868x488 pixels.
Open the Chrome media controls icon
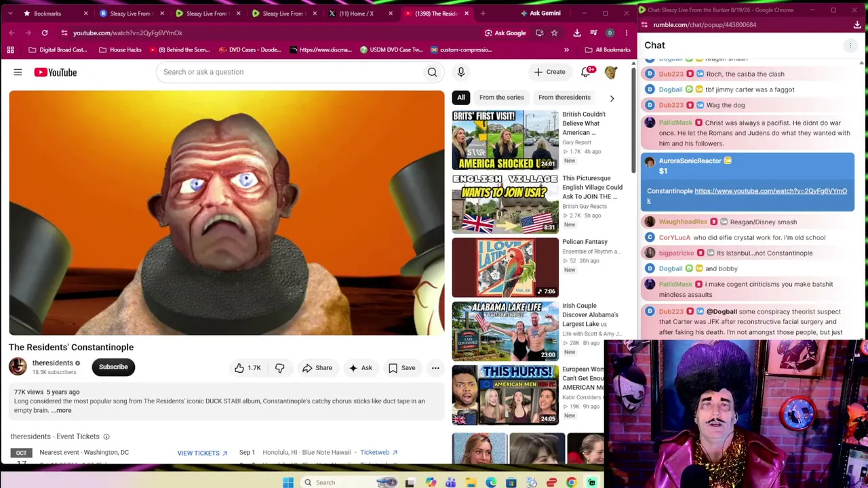(593, 33)
